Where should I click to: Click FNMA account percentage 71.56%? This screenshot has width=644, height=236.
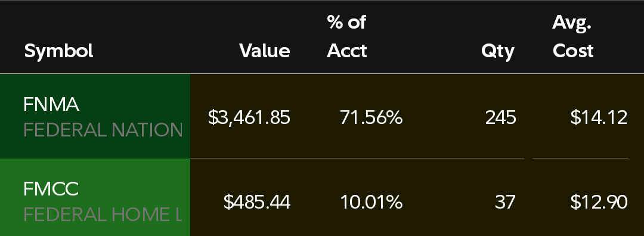[x=371, y=118]
